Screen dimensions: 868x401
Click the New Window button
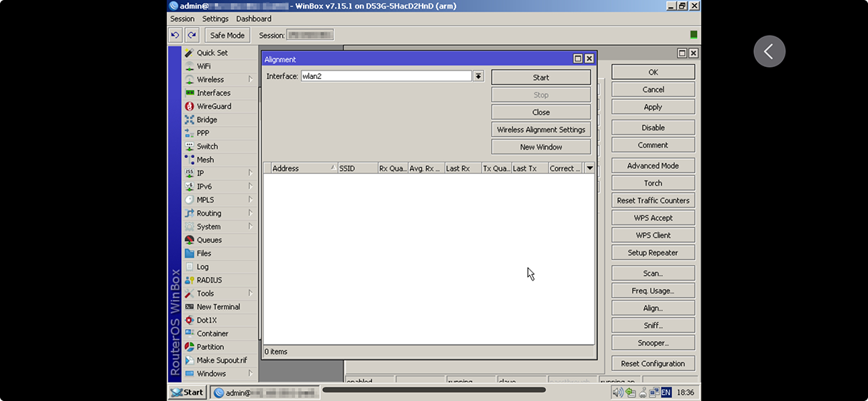coord(541,147)
